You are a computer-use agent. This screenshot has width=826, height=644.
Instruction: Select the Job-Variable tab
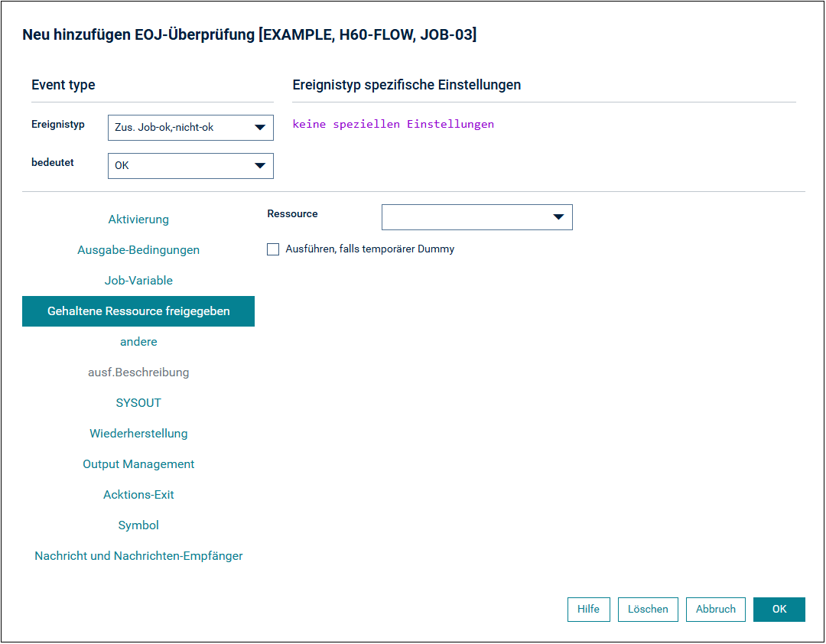point(138,281)
